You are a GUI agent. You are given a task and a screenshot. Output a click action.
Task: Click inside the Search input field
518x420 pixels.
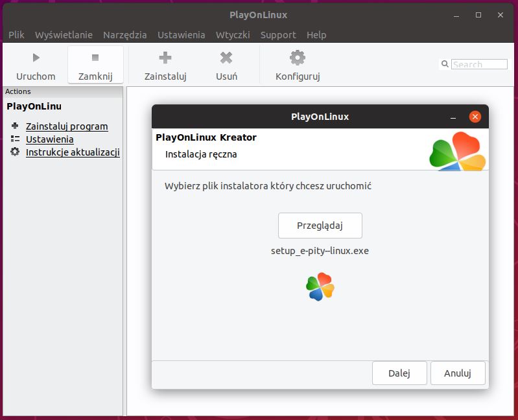pyautogui.click(x=480, y=64)
